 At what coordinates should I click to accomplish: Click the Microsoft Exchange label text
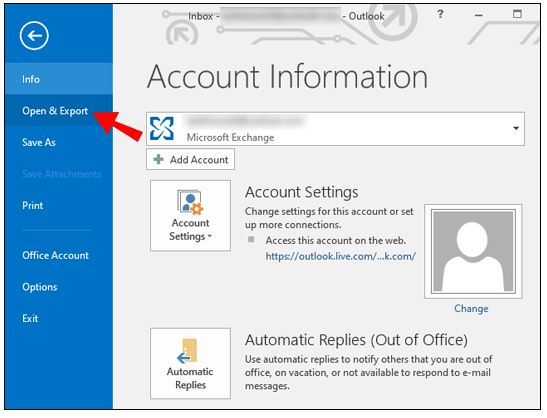tap(230, 137)
